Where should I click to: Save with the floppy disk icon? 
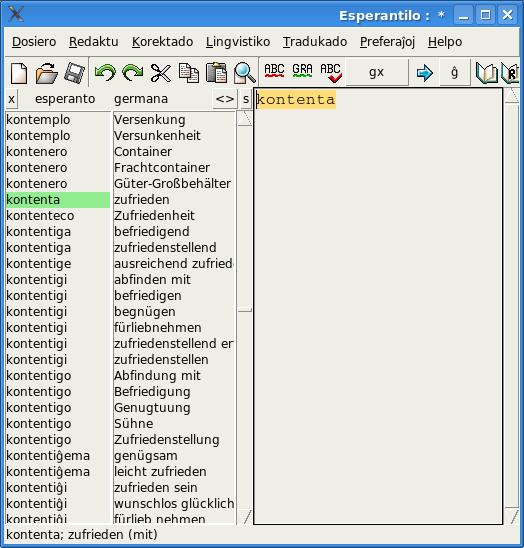pos(74,73)
